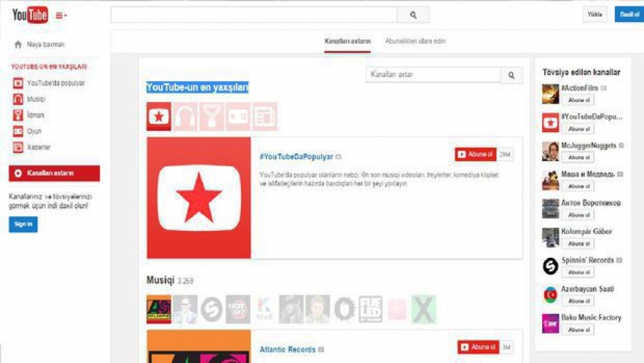Open YouTube'da populyar in sidebar
The image size is (644, 363).
[x=55, y=83]
